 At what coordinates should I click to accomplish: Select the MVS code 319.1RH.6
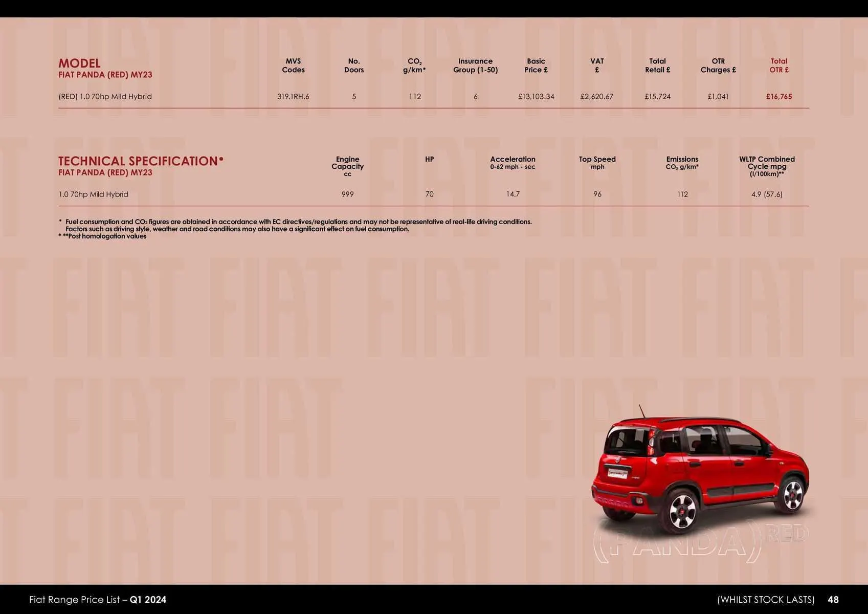click(293, 96)
